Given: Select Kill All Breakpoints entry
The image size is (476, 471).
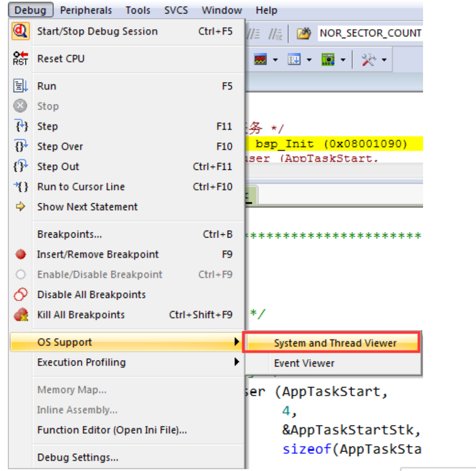Looking at the screenshot, I should pyautogui.click(x=127, y=315).
